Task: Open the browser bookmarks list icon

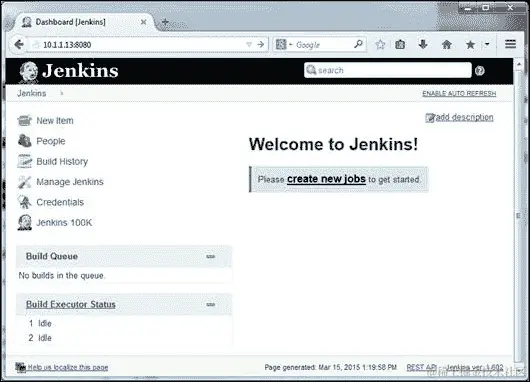Action: [400, 44]
